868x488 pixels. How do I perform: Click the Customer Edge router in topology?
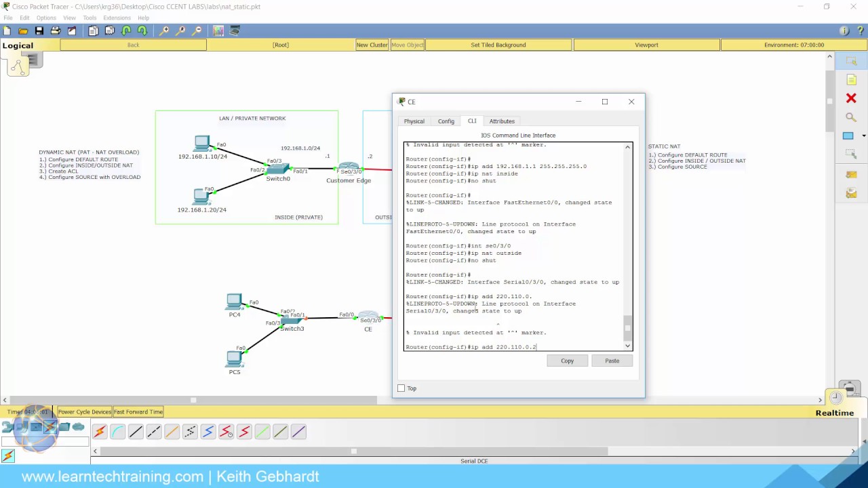(349, 168)
